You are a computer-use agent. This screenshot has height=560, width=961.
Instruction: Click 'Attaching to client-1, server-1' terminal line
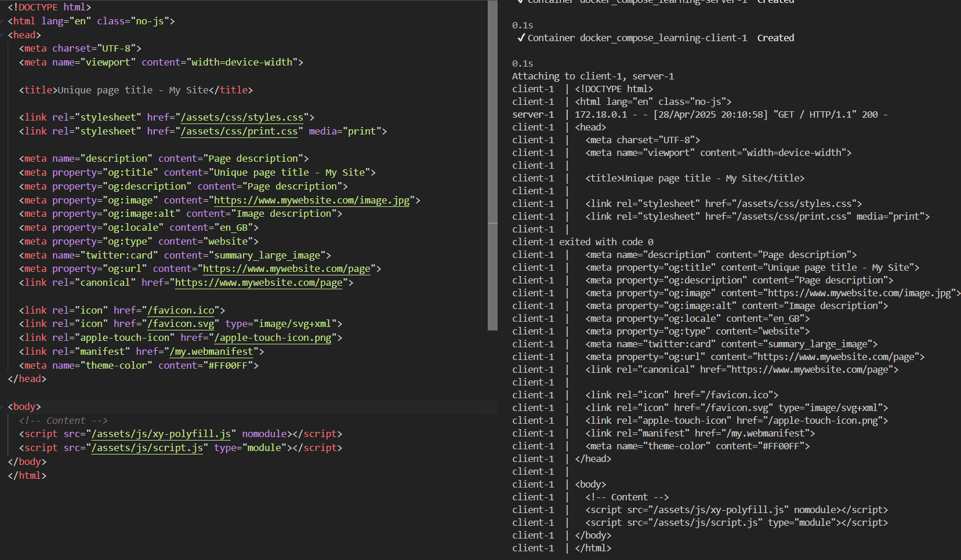593,77
